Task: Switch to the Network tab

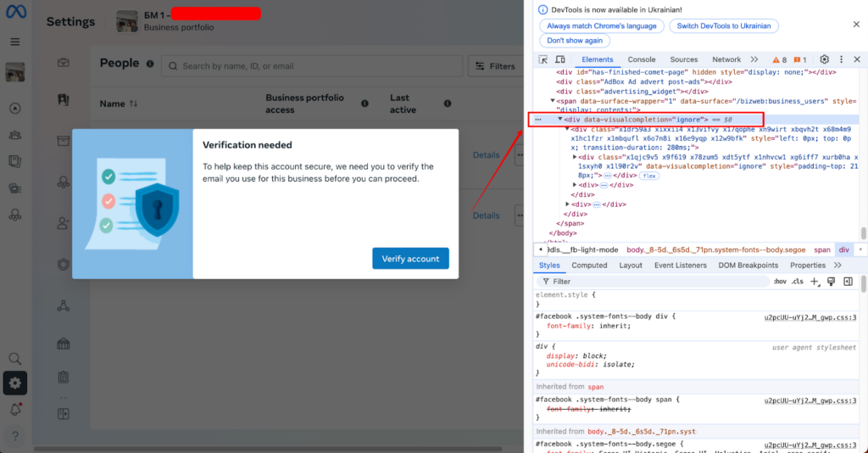Action: coord(726,59)
